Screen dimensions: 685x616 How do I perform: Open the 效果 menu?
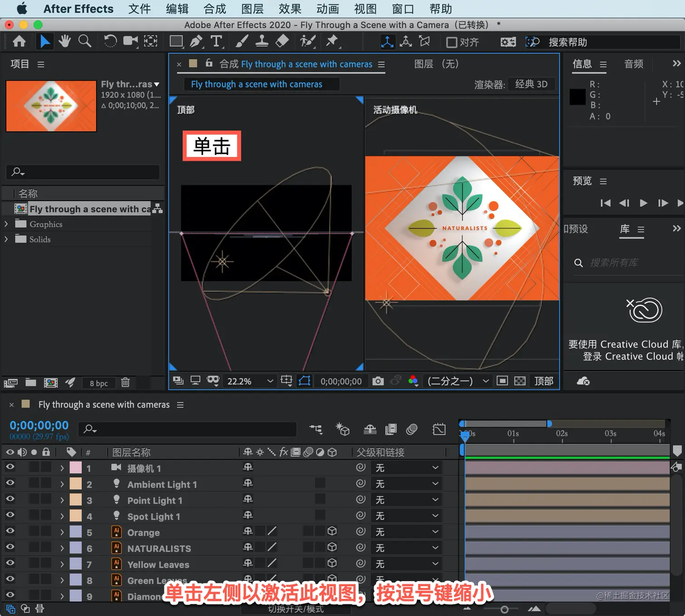(290, 9)
